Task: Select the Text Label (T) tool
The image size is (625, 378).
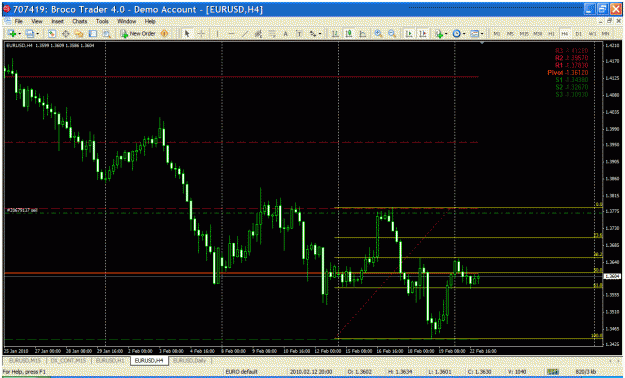Action: click(x=299, y=34)
